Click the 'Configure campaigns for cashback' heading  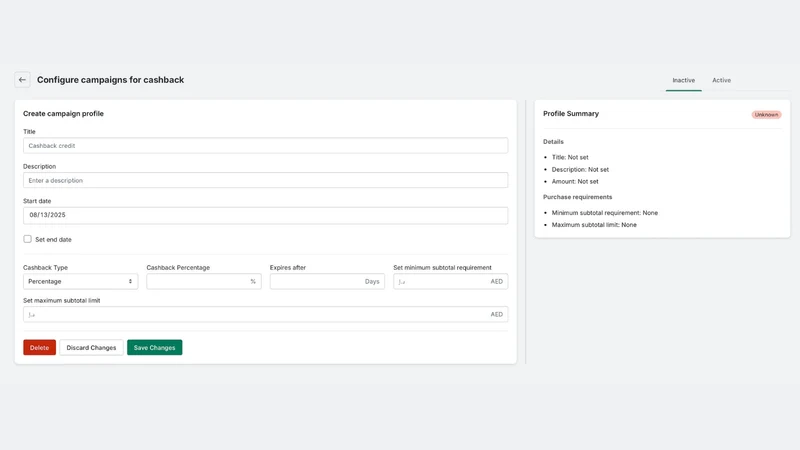(110, 80)
